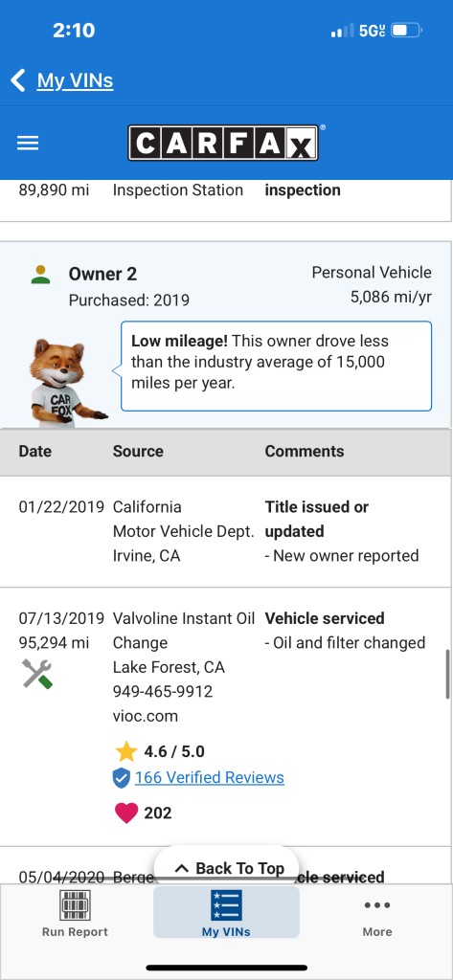Image resolution: width=453 pixels, height=980 pixels.
Task: Go back to My VINs link
Action: 75,80
